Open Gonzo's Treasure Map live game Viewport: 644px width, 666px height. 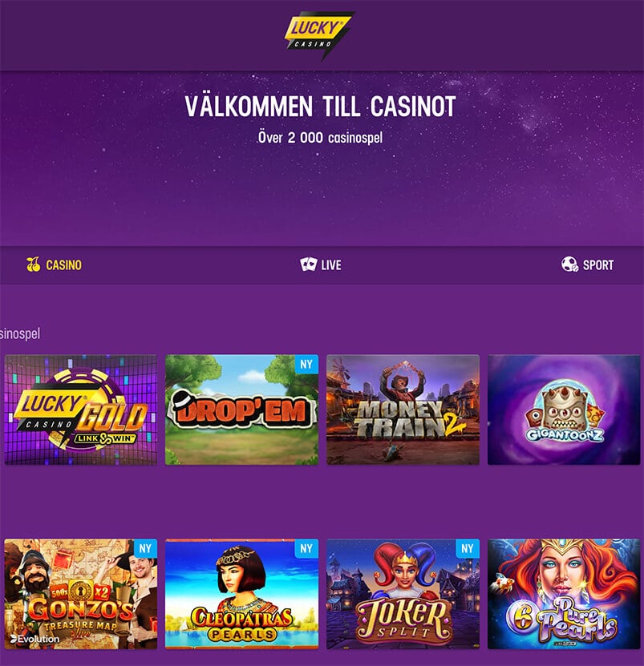[81, 594]
